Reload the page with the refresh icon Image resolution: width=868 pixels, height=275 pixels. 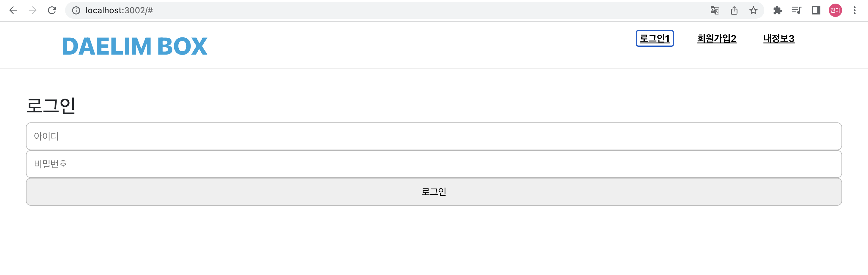click(52, 11)
